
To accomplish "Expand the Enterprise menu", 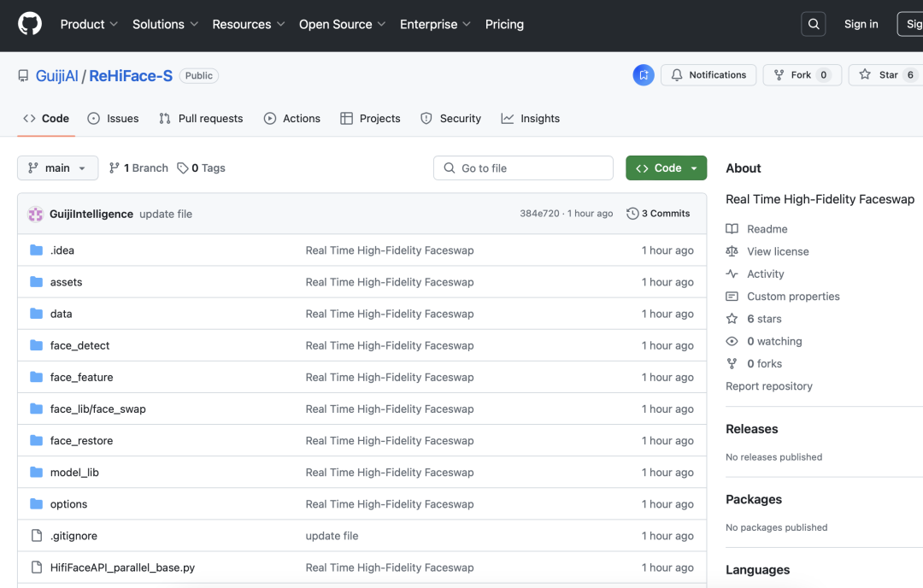I will click(x=435, y=24).
